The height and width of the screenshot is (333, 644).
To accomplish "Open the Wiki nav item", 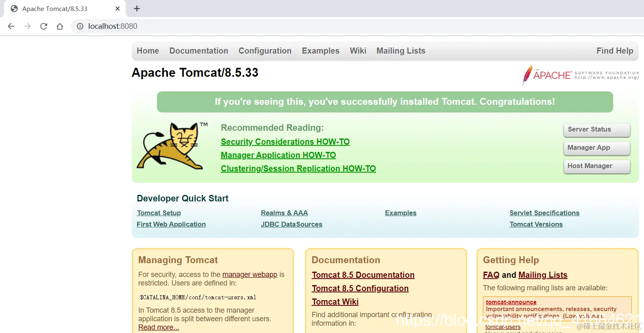I will (358, 51).
